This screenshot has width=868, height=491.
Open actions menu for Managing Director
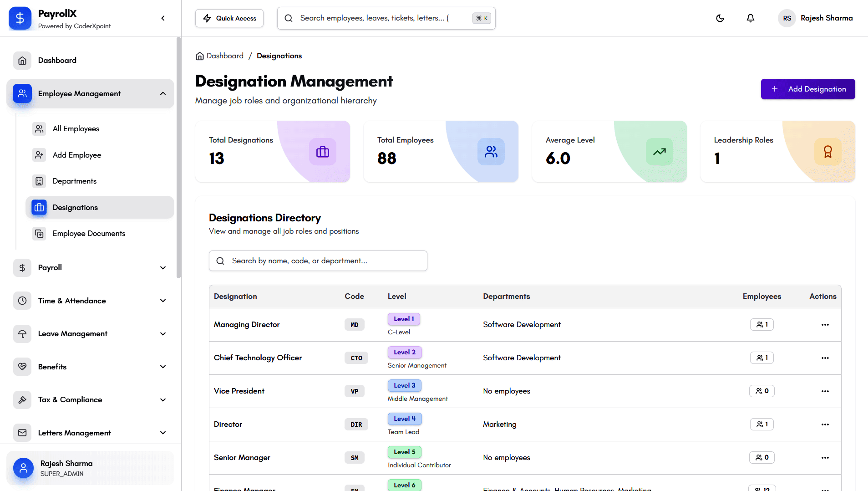(825, 325)
